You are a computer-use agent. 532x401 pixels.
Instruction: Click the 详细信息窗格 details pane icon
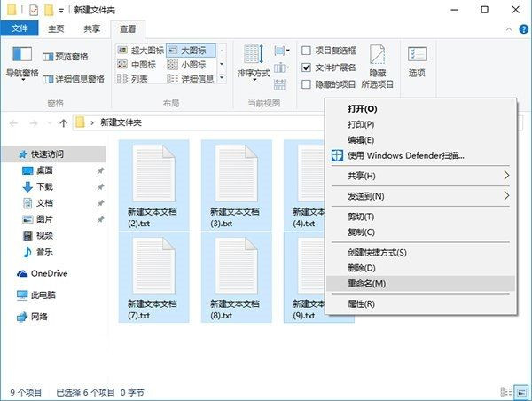pyautogui.click(x=47, y=78)
